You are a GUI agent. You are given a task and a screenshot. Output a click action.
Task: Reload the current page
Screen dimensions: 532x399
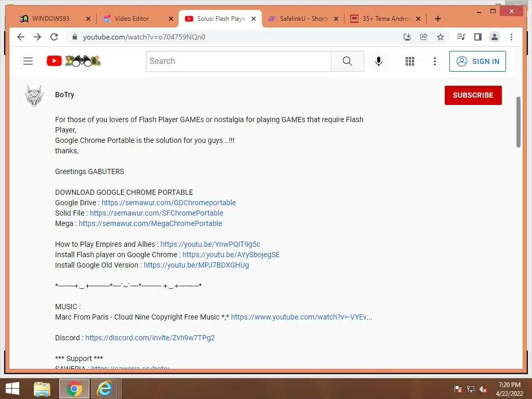tap(54, 37)
